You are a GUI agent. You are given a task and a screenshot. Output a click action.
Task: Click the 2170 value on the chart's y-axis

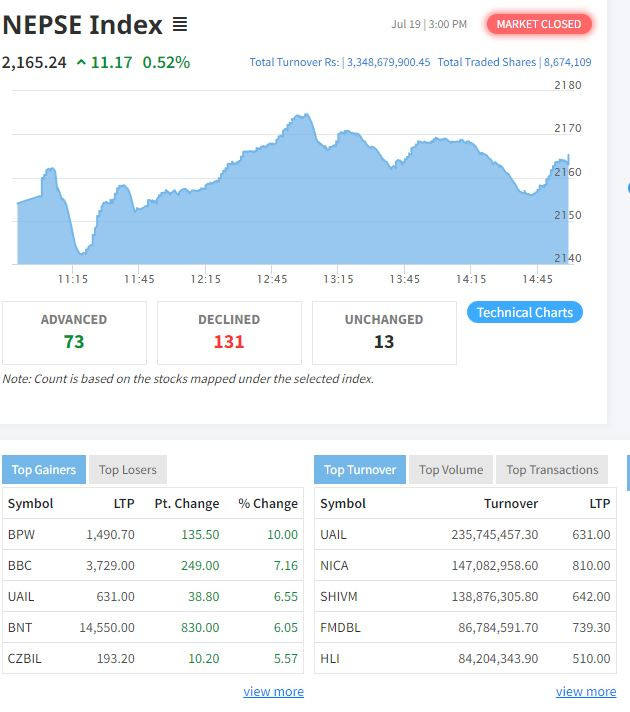[x=567, y=128]
